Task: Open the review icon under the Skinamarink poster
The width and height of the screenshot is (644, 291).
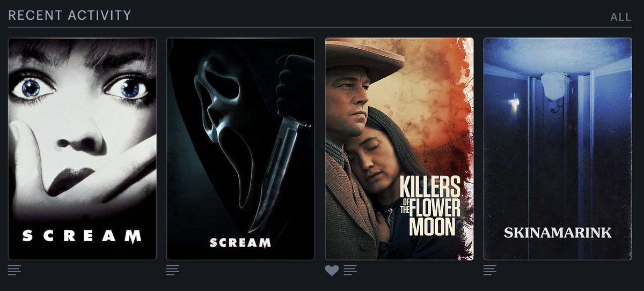Action: click(490, 270)
